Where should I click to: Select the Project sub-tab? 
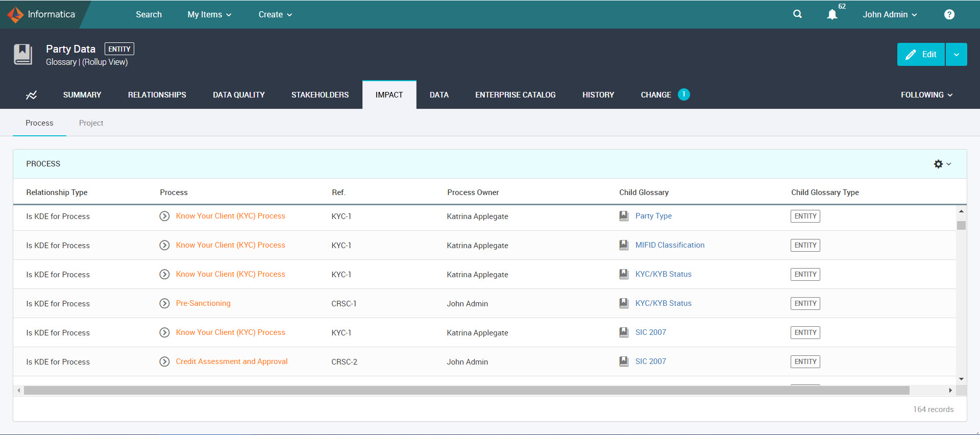coord(91,123)
